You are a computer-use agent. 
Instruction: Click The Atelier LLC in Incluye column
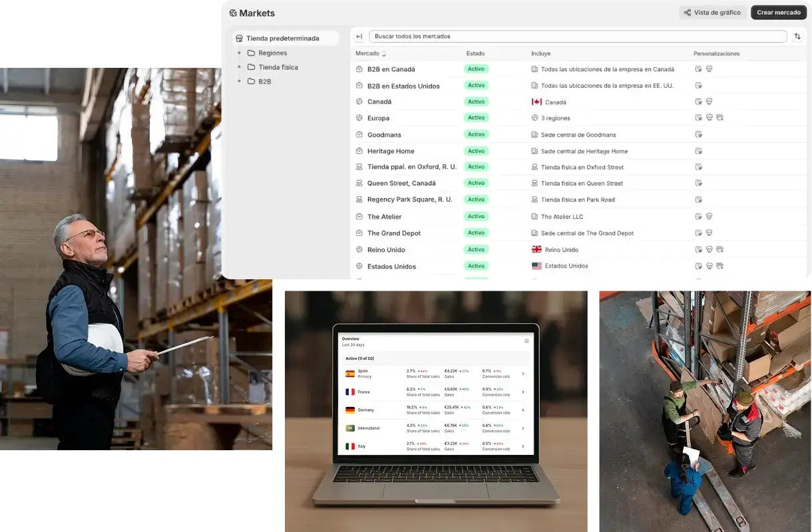coord(562,217)
